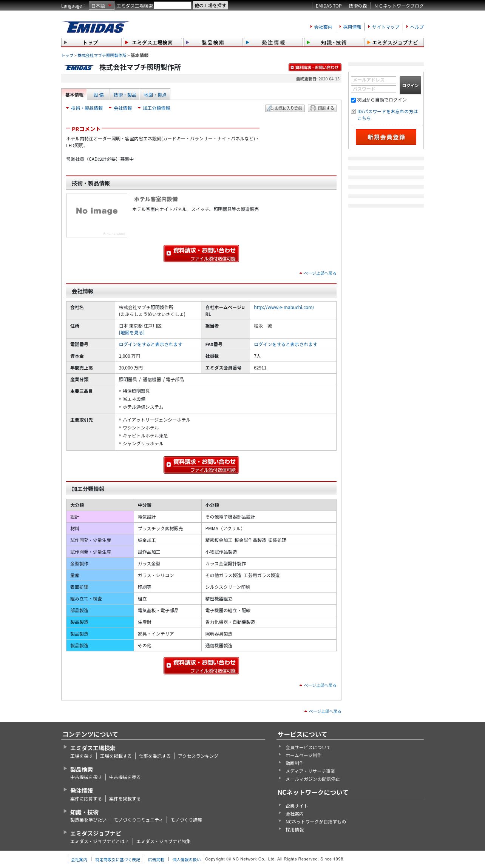Click footer link 企業サイト
This screenshot has width=485, height=868.
point(297,806)
